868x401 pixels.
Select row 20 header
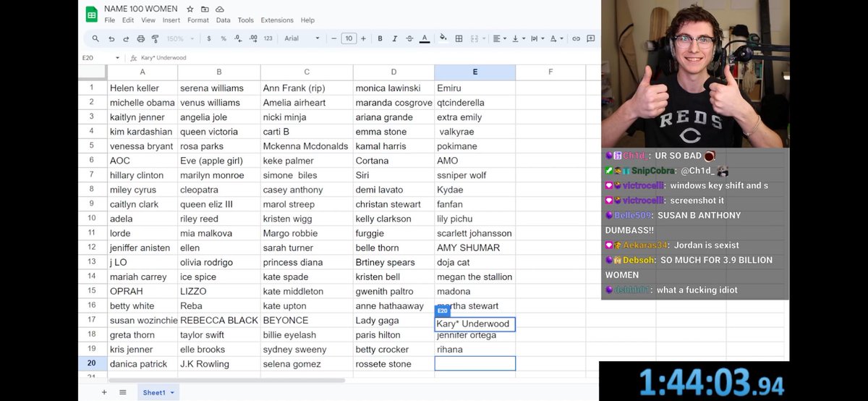(92, 363)
